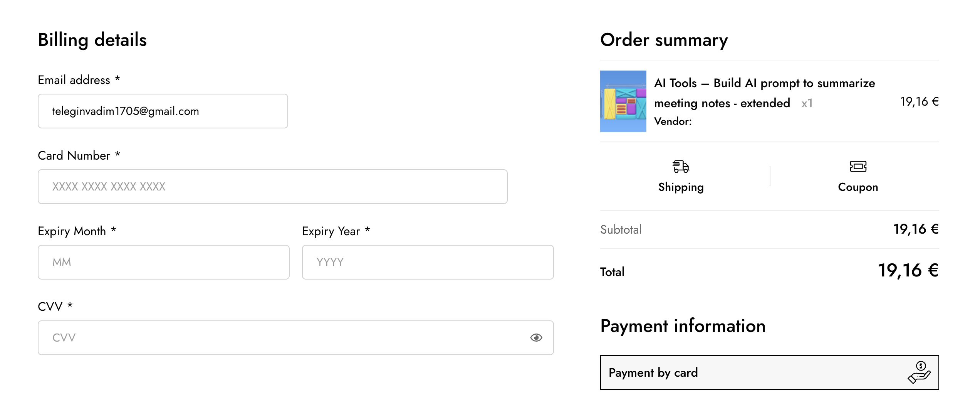Click the shipping truck icon
Screen dimensions: 980x401
[x=681, y=167]
